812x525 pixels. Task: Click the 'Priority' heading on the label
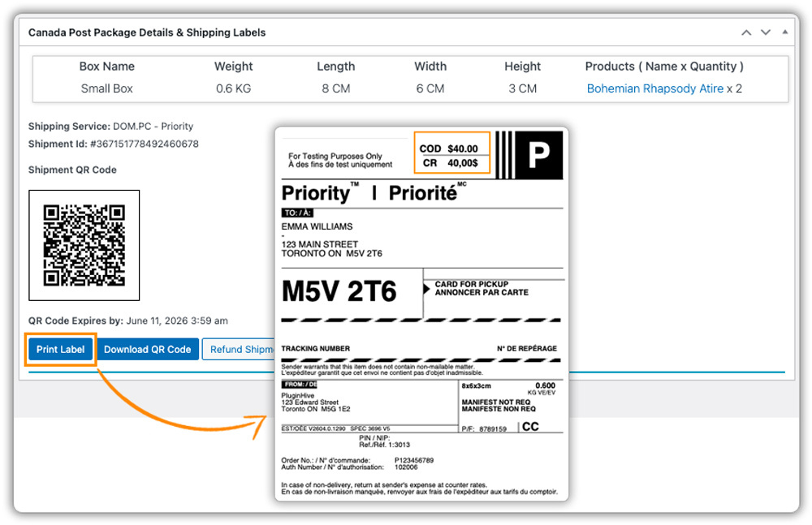coord(317,192)
